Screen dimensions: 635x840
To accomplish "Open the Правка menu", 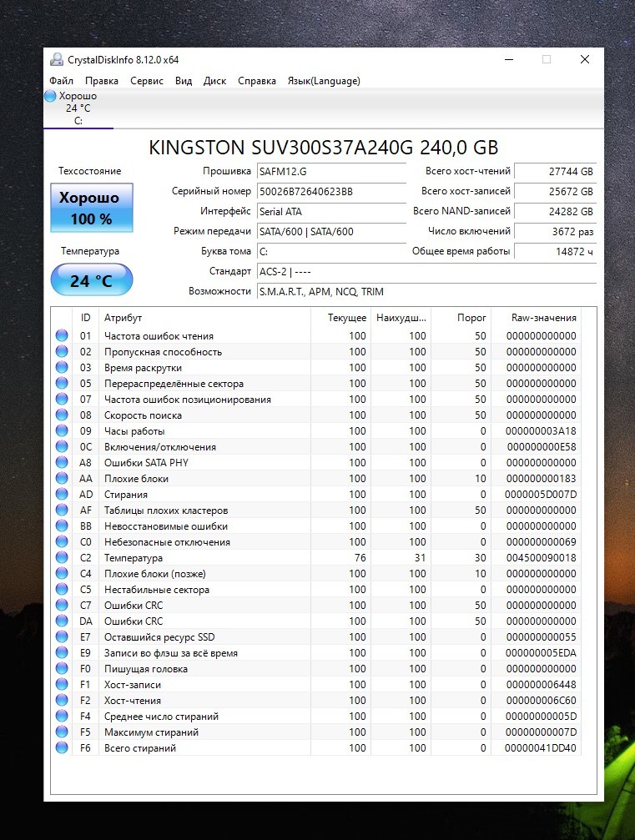I will (x=101, y=81).
